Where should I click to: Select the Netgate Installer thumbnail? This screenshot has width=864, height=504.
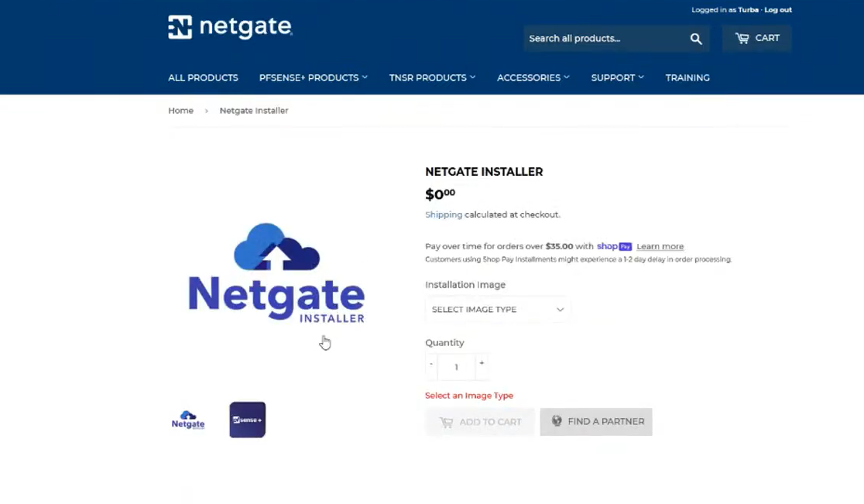(x=188, y=420)
